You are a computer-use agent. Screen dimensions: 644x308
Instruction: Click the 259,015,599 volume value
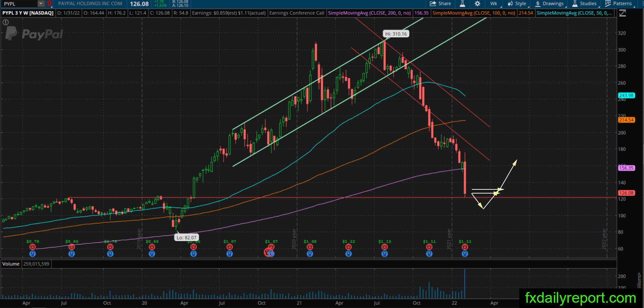click(x=36, y=264)
